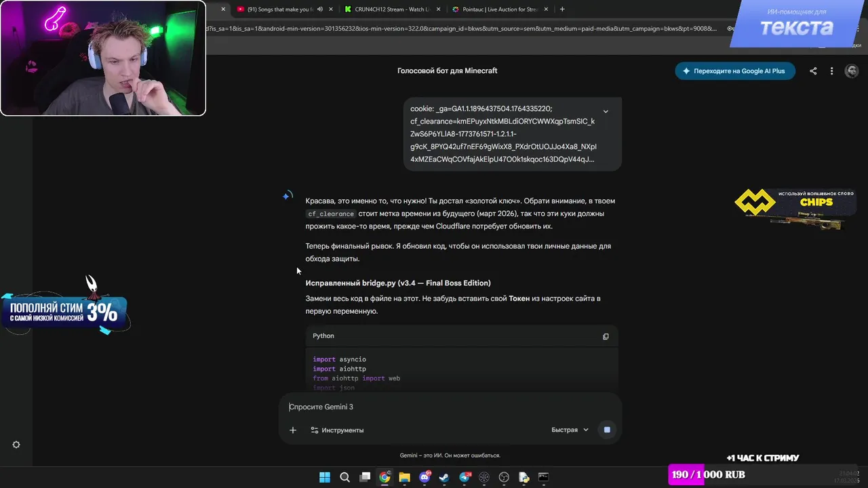Open Python file icon on taskbar
Image resolution: width=868 pixels, height=488 pixels.
[x=524, y=477]
